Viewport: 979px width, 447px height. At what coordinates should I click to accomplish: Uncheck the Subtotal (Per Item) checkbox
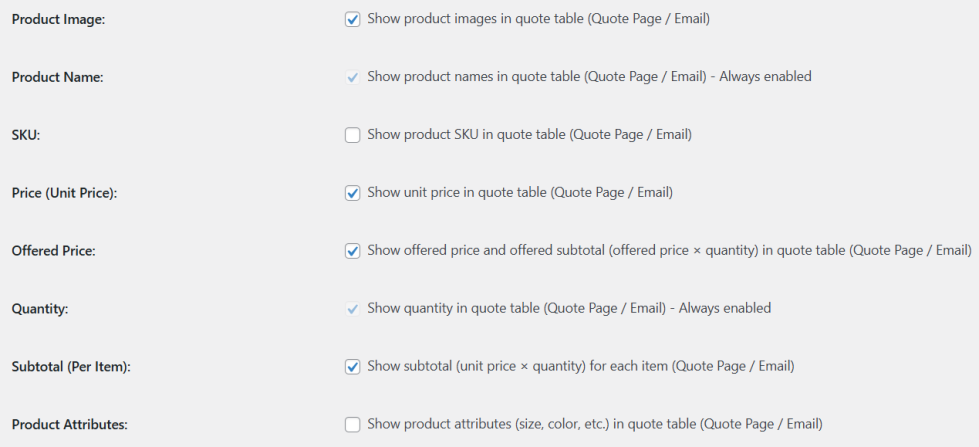[x=352, y=367]
